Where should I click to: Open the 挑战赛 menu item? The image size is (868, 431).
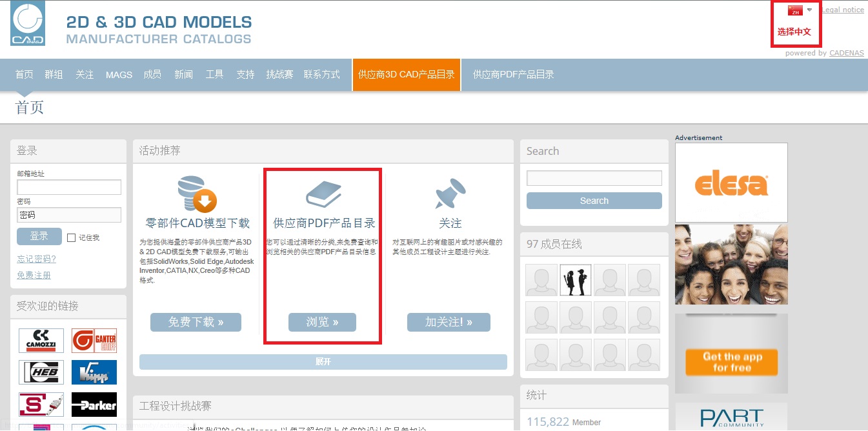[279, 75]
